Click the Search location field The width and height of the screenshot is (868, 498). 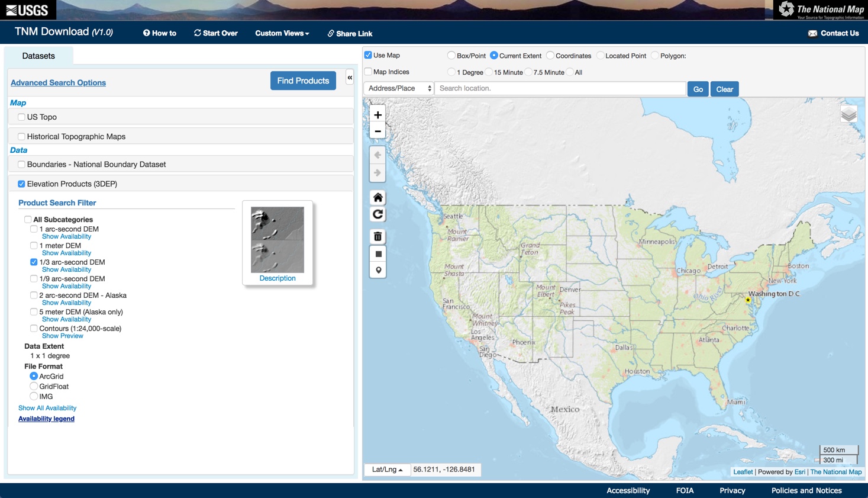pos(560,89)
